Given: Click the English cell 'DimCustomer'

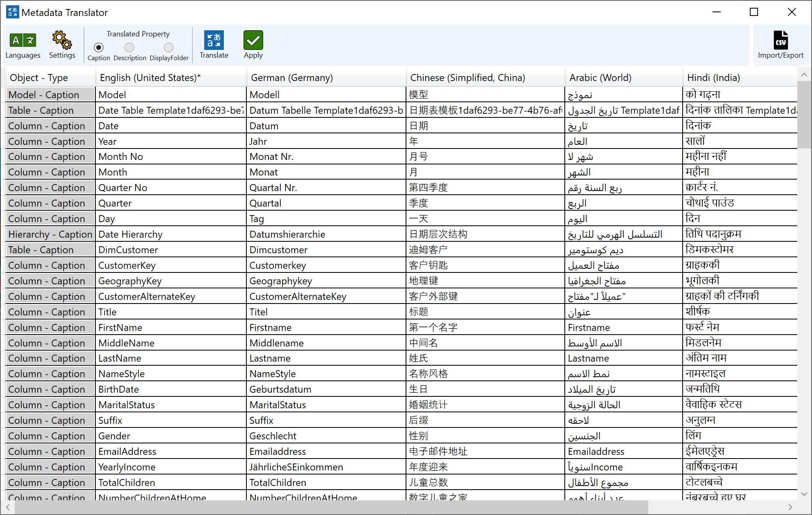Looking at the screenshot, I should tap(171, 250).
